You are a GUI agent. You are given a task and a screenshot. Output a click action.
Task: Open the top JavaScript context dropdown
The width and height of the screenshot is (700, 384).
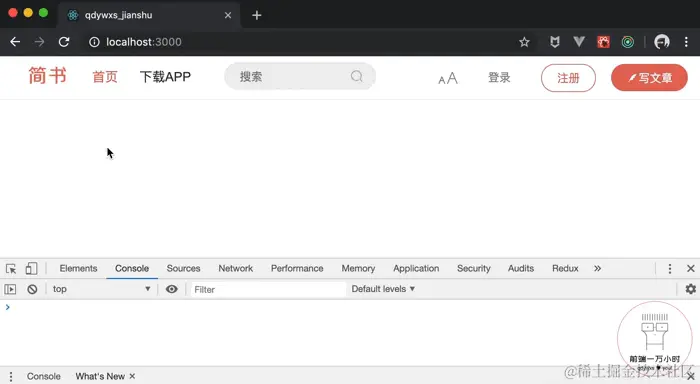pyautogui.click(x=101, y=289)
